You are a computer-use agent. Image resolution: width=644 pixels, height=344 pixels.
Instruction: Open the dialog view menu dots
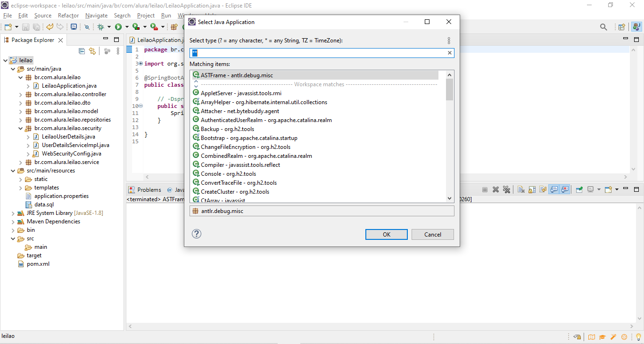point(449,41)
